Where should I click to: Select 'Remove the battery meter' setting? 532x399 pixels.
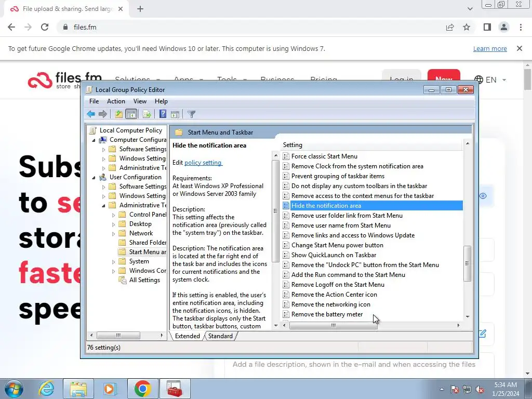click(327, 314)
